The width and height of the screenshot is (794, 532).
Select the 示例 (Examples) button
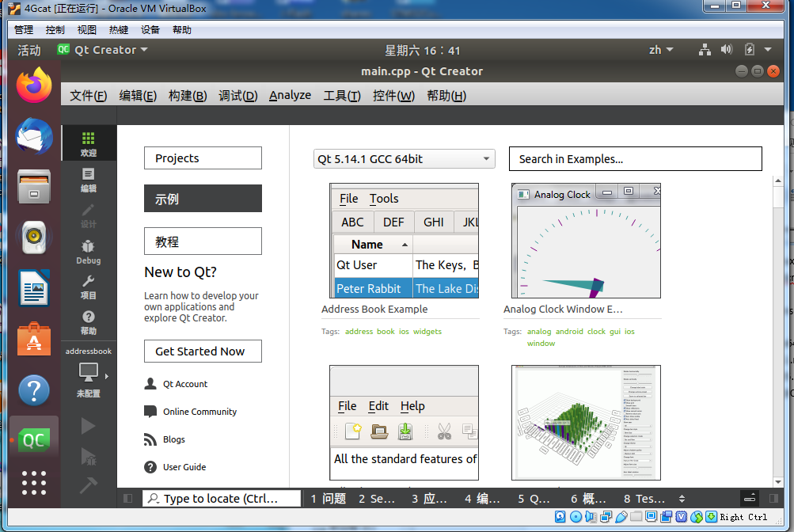(203, 199)
